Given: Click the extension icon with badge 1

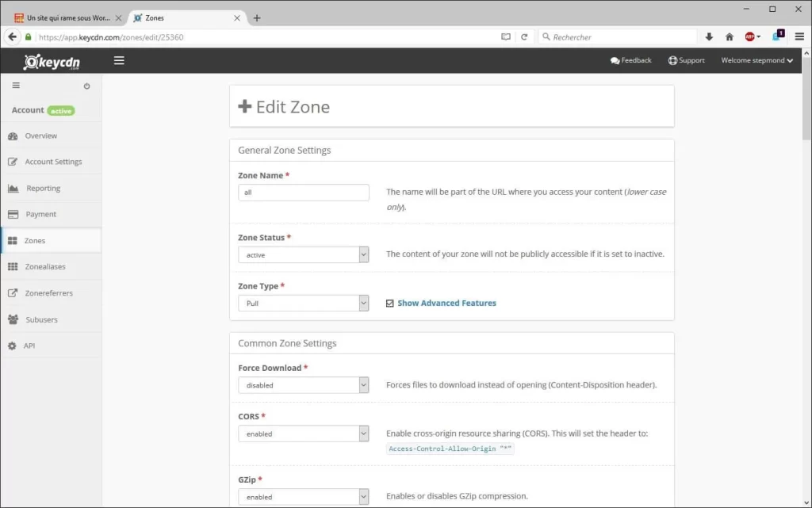Looking at the screenshot, I should coord(779,36).
